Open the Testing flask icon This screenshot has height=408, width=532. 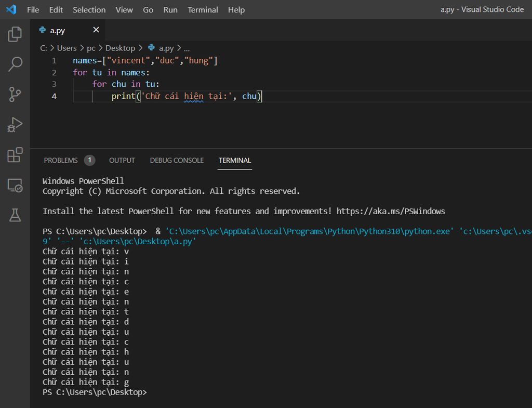[15, 215]
